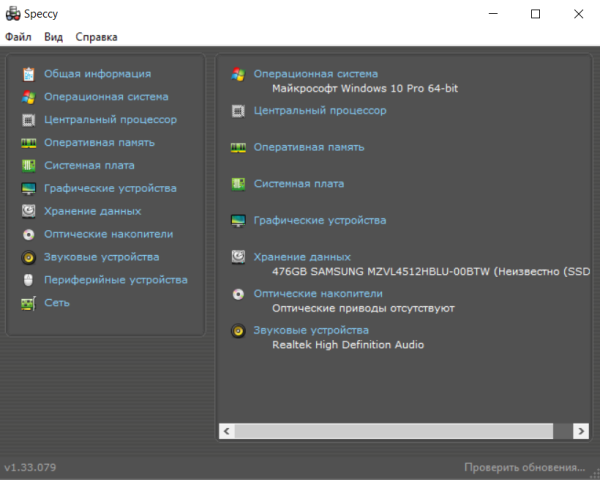
Task: Open the Файл menu
Action: [18, 37]
